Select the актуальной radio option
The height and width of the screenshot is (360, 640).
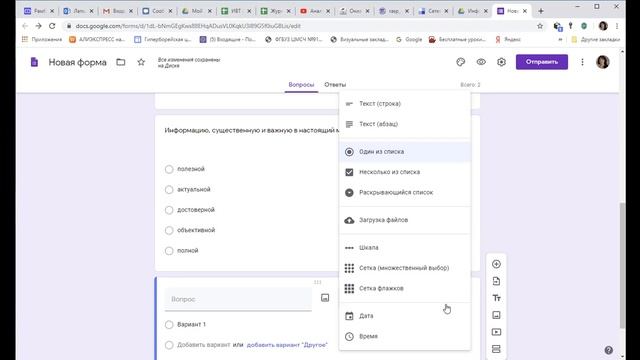169,189
